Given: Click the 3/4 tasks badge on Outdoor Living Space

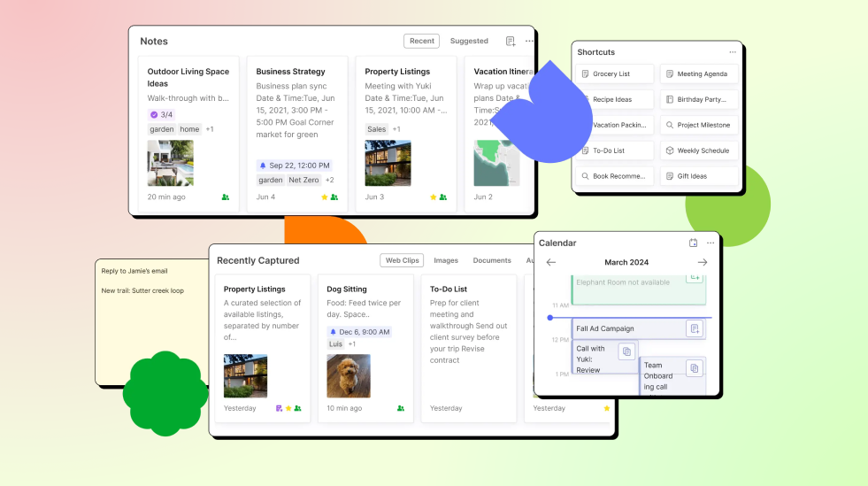Looking at the screenshot, I should 161,114.
